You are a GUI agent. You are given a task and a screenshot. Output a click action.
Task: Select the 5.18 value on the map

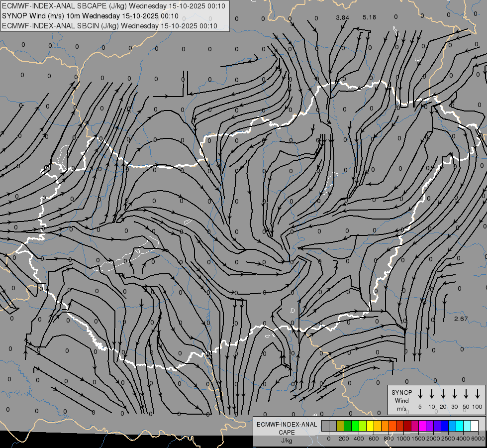tap(369, 17)
